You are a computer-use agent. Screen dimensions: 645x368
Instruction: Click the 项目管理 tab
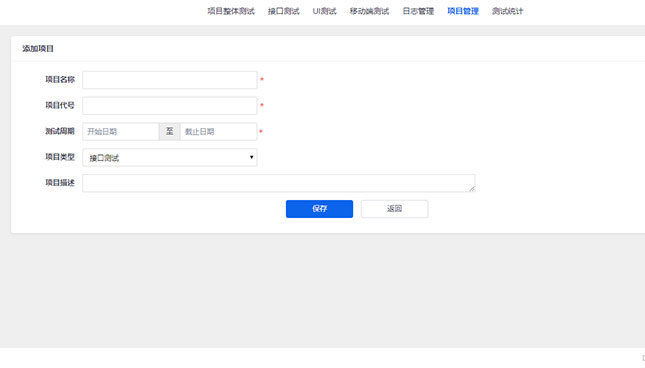tap(463, 11)
